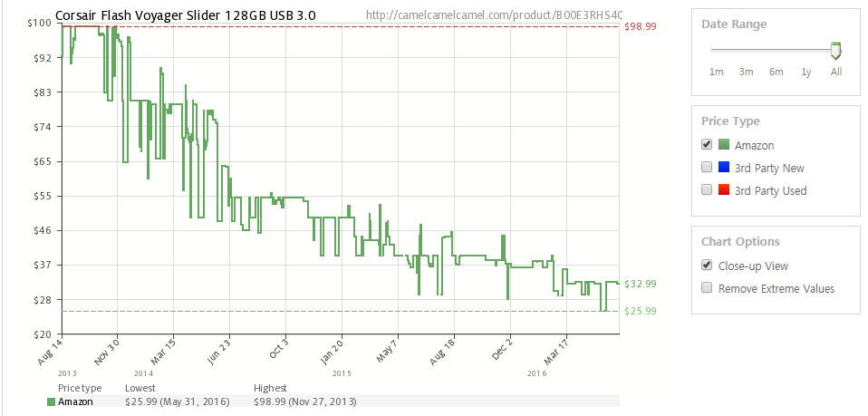Select the All date range label
Image resolution: width=868 pixels, height=416 pixels.
tap(835, 72)
